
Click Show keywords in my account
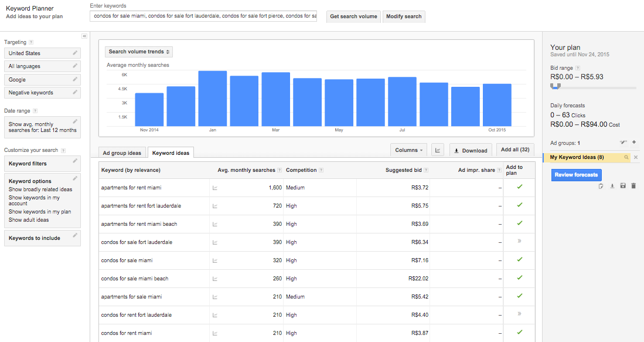[34, 201]
